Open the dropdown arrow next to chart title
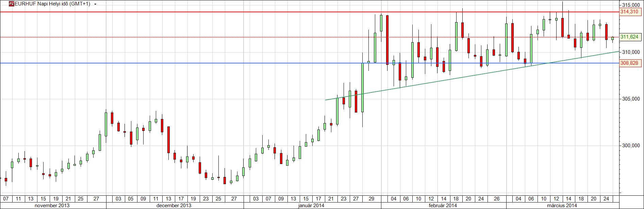 [x=95, y=4]
